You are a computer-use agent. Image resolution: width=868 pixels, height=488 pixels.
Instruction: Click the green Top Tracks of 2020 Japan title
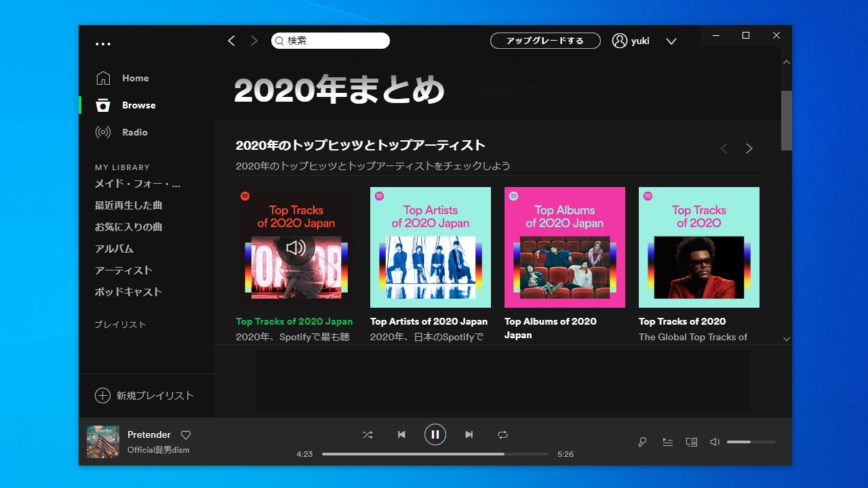[294, 321]
